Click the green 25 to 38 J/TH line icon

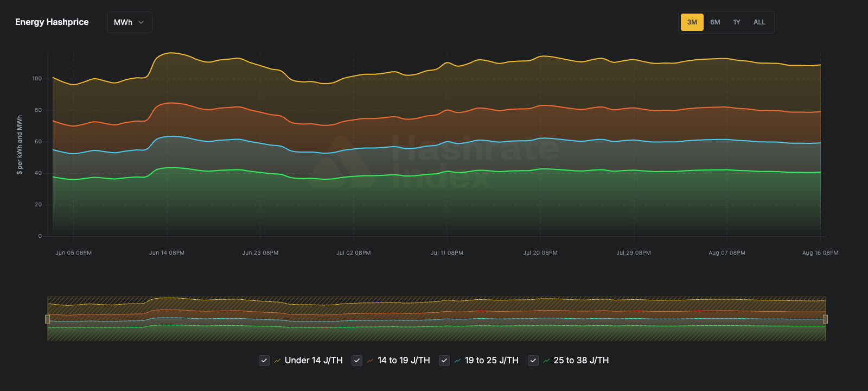pyautogui.click(x=546, y=361)
